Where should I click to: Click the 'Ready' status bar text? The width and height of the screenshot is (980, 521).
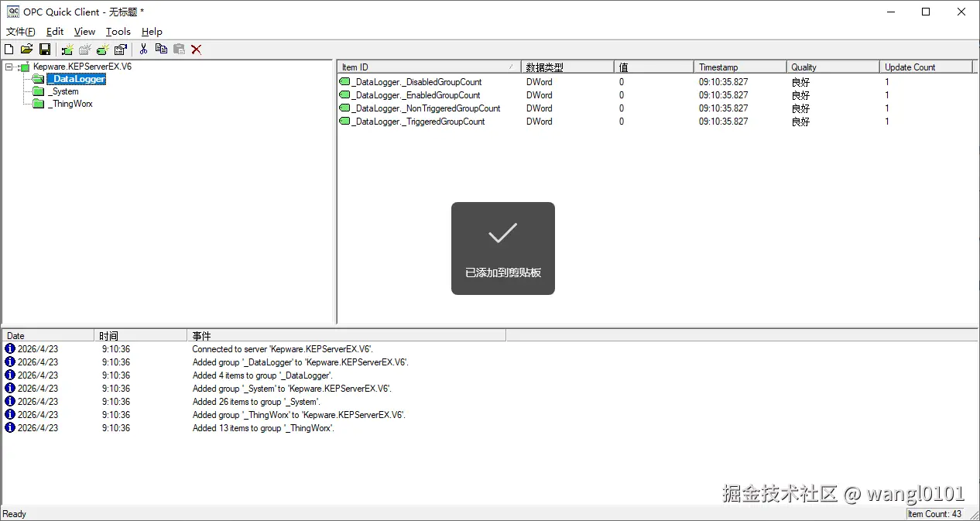pyautogui.click(x=14, y=514)
